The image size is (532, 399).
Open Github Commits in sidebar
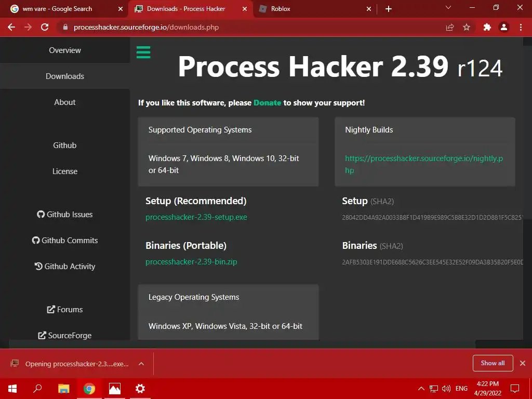pos(65,240)
